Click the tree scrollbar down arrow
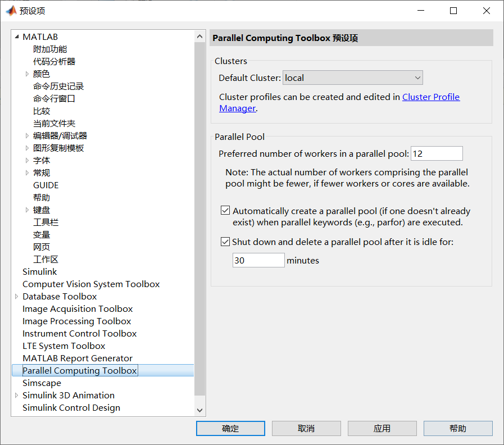The image size is (504, 445). [x=200, y=410]
